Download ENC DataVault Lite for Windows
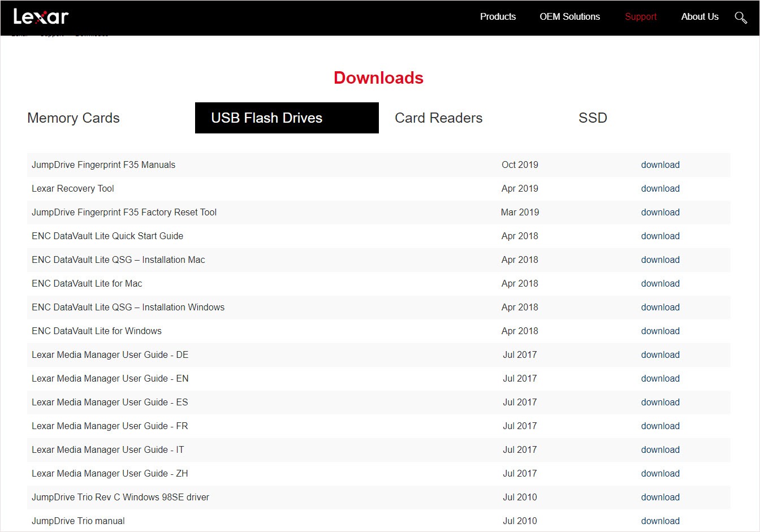Screen dimensions: 760x532 click(x=660, y=331)
